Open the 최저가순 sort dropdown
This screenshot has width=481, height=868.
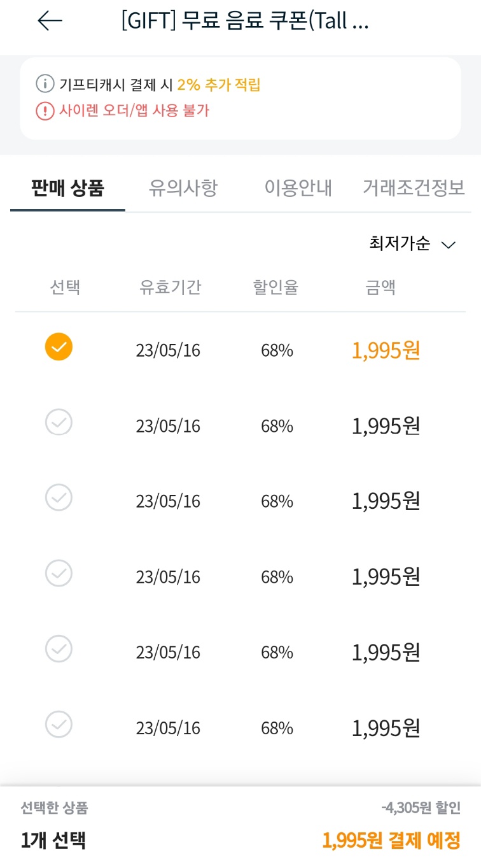[x=400, y=244]
